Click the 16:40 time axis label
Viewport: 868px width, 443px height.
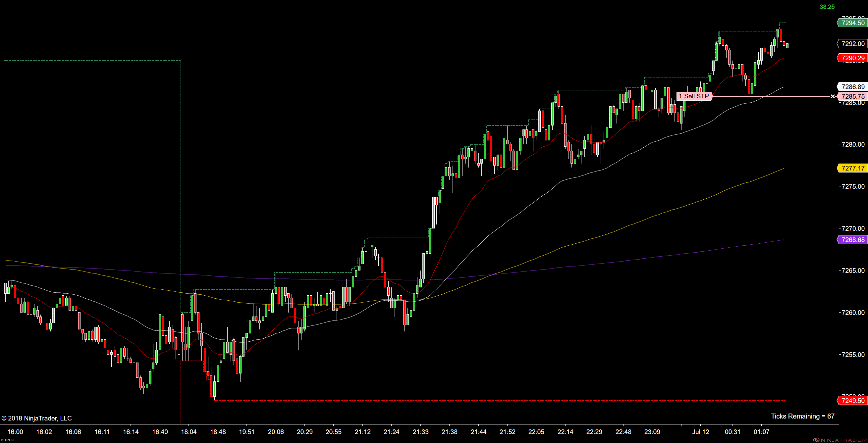click(160, 432)
